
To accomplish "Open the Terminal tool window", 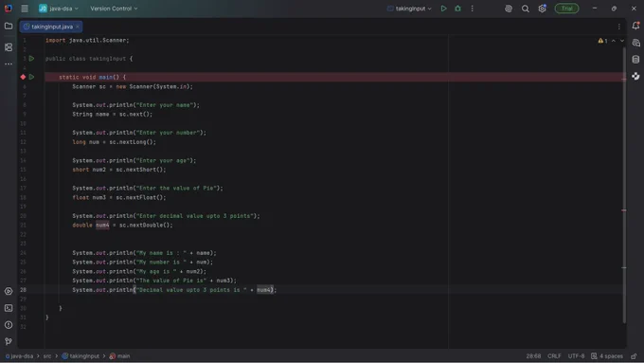I will click(9, 308).
